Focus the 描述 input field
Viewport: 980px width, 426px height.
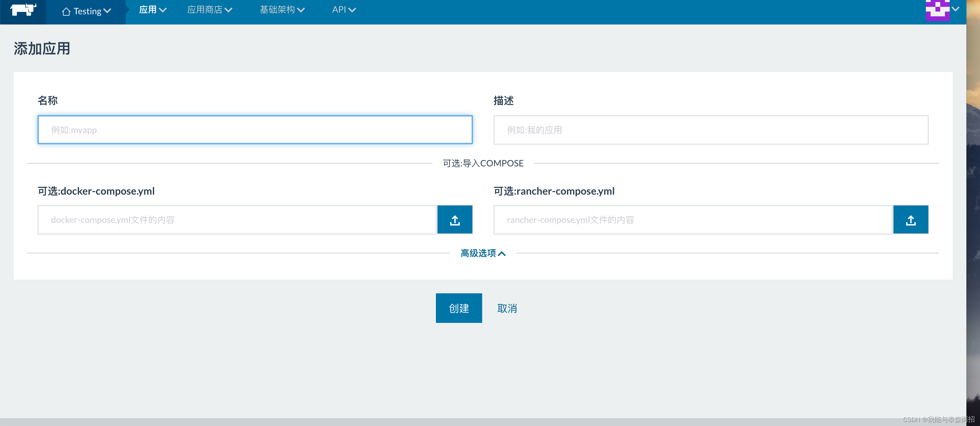point(710,130)
